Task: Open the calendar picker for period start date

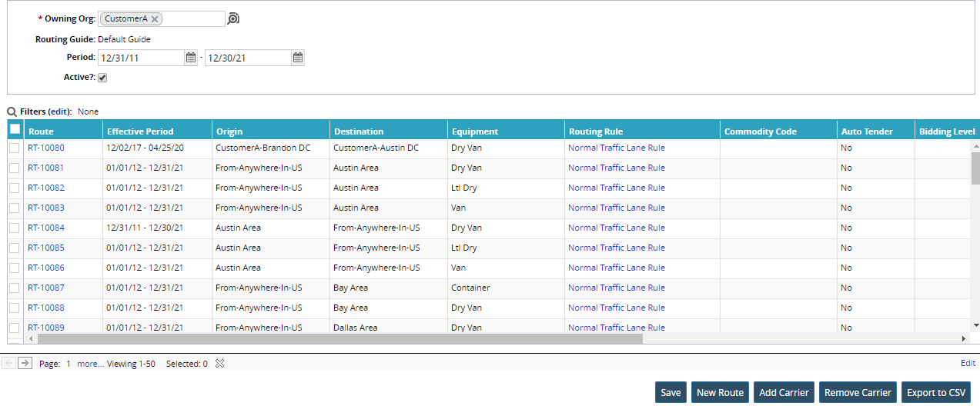Action: click(191, 57)
